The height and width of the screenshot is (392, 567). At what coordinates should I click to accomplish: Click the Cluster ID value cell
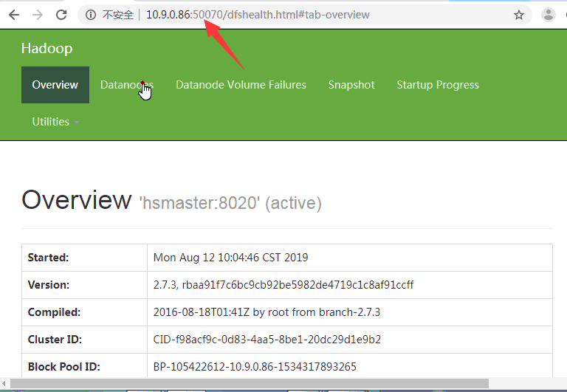tap(267, 340)
